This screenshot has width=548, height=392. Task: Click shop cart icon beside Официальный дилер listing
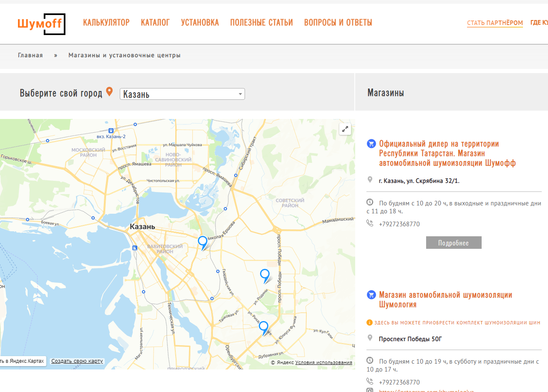371,144
